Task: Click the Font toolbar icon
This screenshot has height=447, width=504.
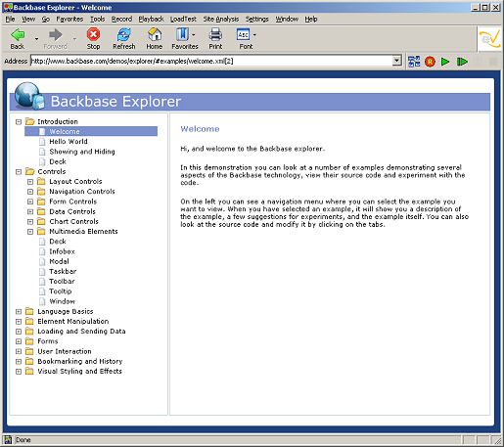Action: pyautogui.click(x=243, y=34)
